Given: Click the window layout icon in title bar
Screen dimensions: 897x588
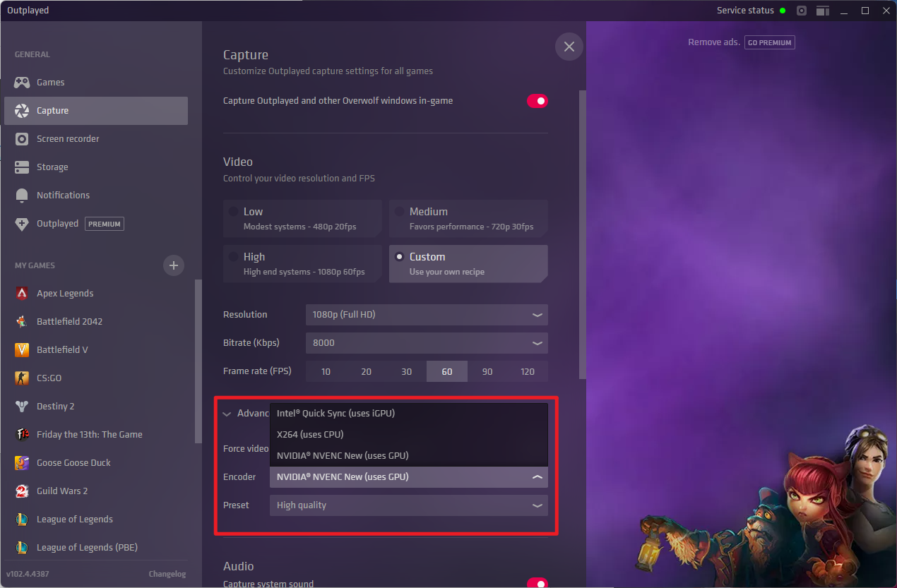Looking at the screenshot, I should [x=822, y=11].
